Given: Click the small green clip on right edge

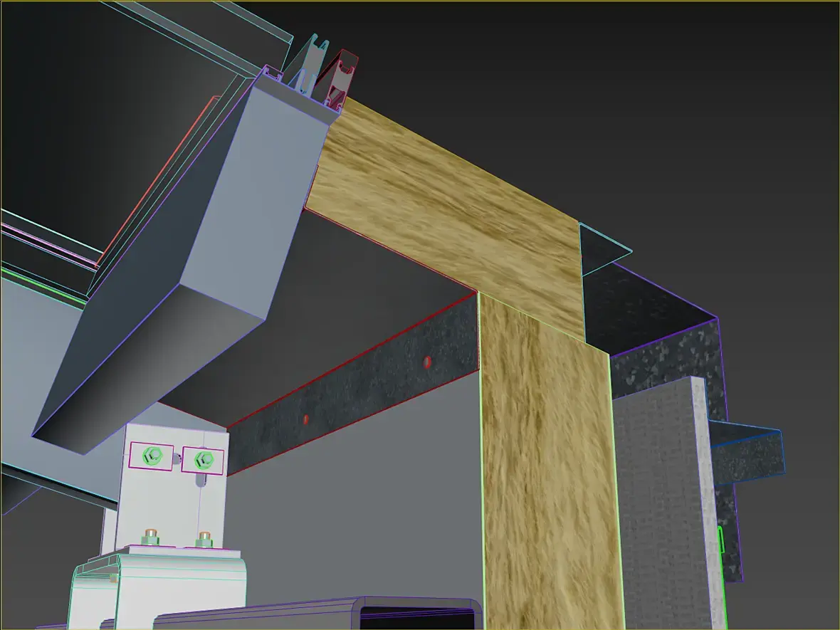Looking at the screenshot, I should 721,540.
